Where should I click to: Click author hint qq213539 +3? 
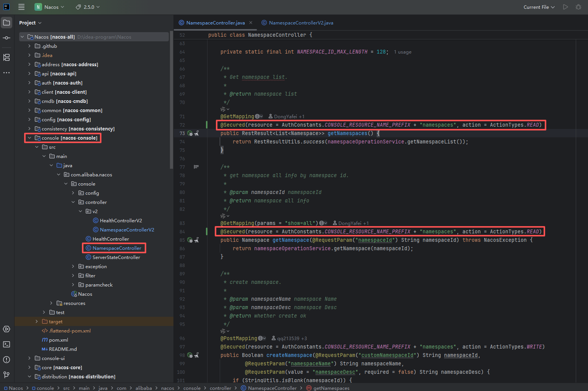coord(289,338)
